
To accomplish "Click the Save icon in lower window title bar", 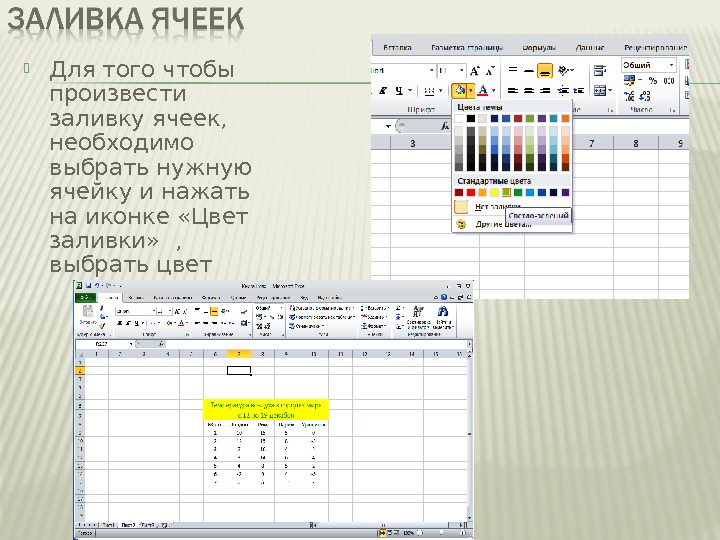I will pos(89,286).
